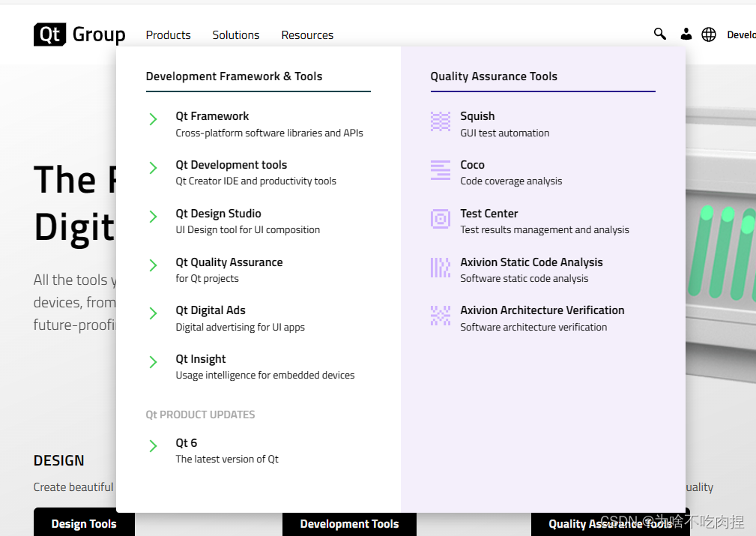
Task: Open Qt Quality Assurance page
Action: tap(229, 262)
